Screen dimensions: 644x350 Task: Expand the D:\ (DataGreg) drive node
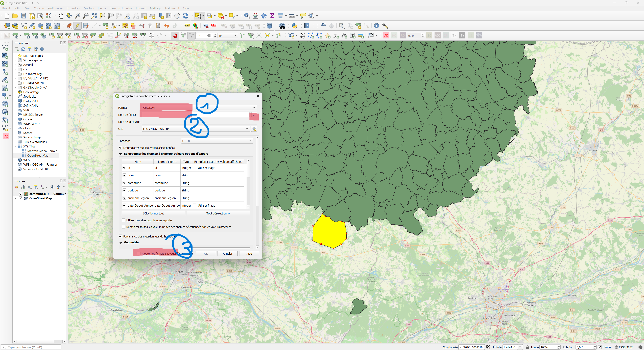click(x=15, y=74)
